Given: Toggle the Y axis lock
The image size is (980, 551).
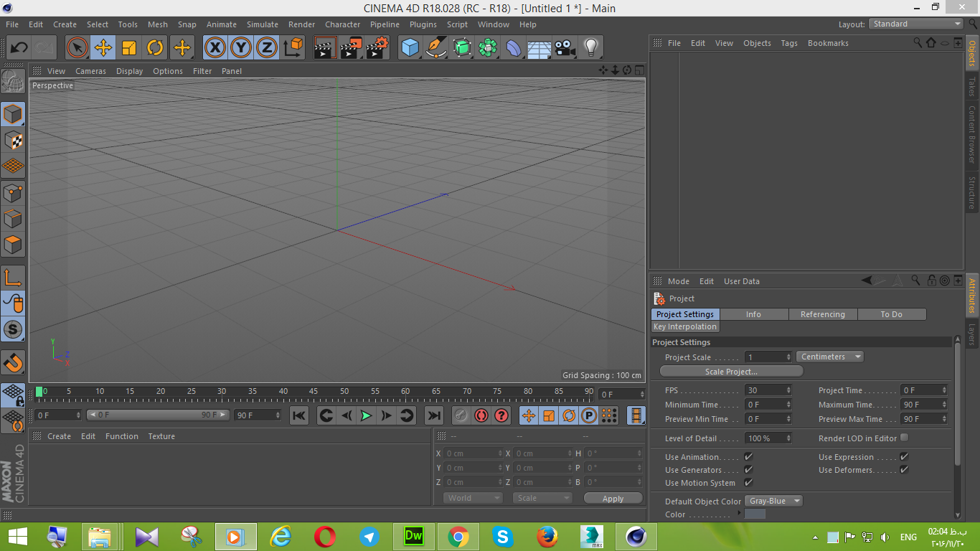Looking at the screenshot, I should (241, 48).
